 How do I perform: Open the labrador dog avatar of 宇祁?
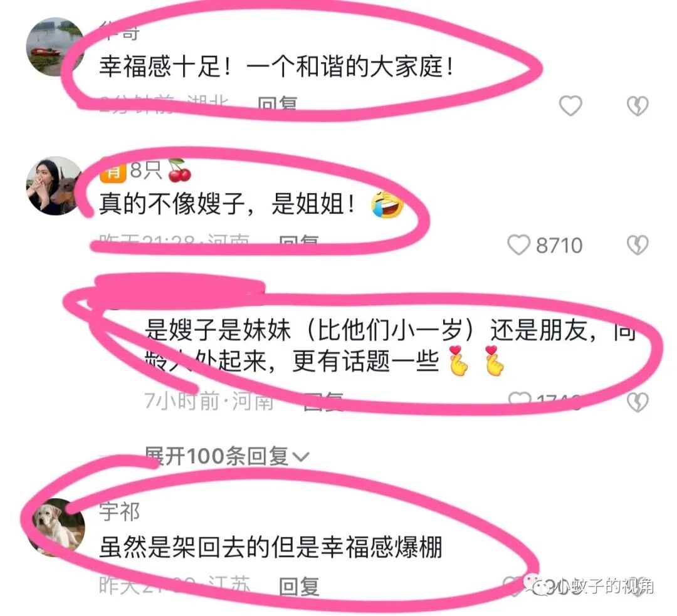56,527
